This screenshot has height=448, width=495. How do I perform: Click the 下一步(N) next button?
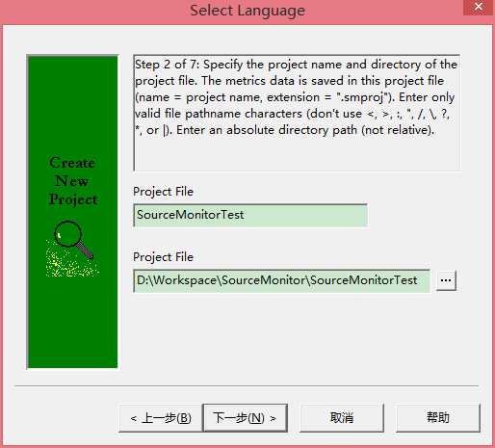[246, 418]
